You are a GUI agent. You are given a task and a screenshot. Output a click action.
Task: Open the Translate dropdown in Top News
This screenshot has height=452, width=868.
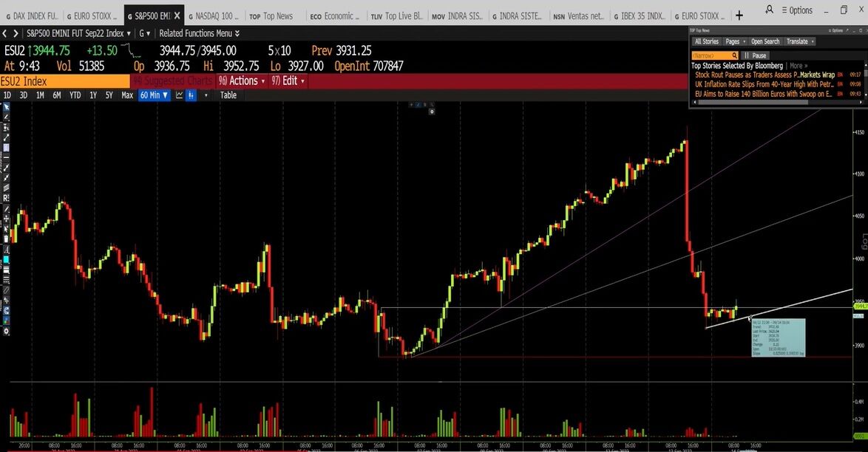click(800, 41)
